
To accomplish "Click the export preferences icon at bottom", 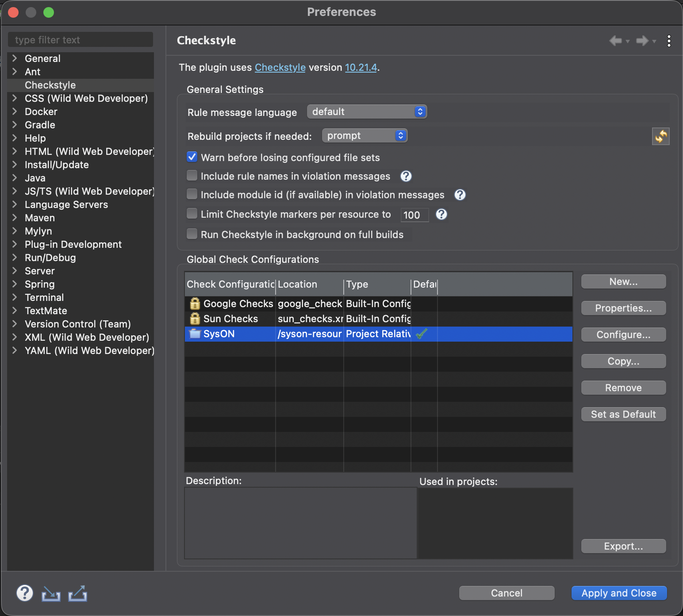I will (x=77, y=593).
